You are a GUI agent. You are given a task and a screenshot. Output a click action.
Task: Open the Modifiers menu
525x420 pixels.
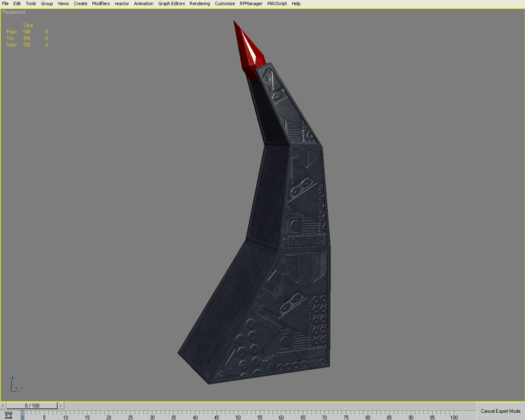pos(100,4)
